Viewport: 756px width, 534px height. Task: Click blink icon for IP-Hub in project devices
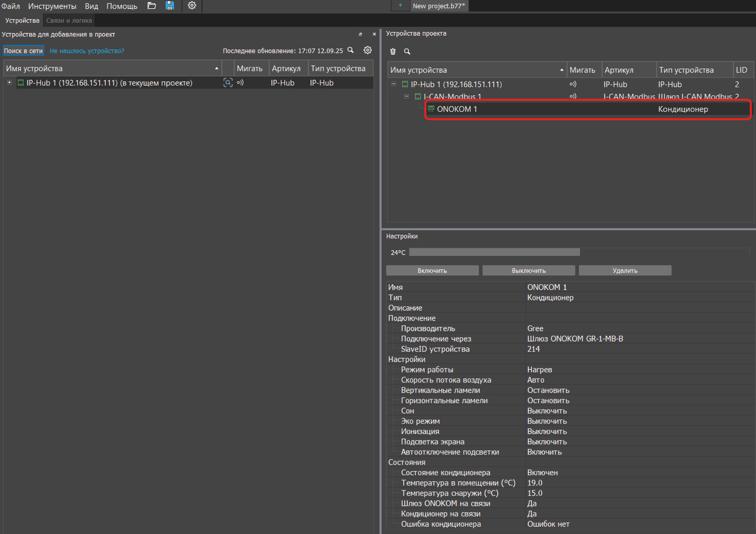click(573, 84)
